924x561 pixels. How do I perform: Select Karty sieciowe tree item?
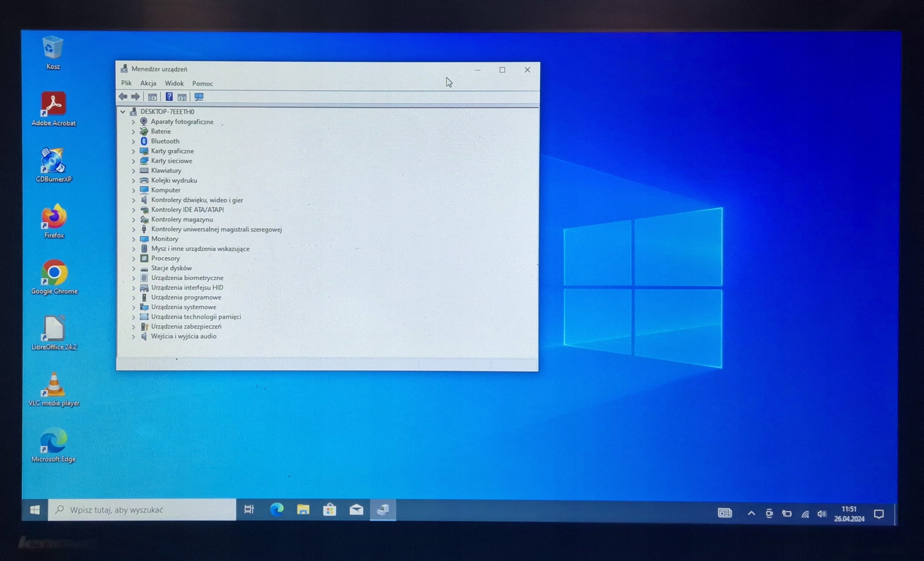click(171, 161)
